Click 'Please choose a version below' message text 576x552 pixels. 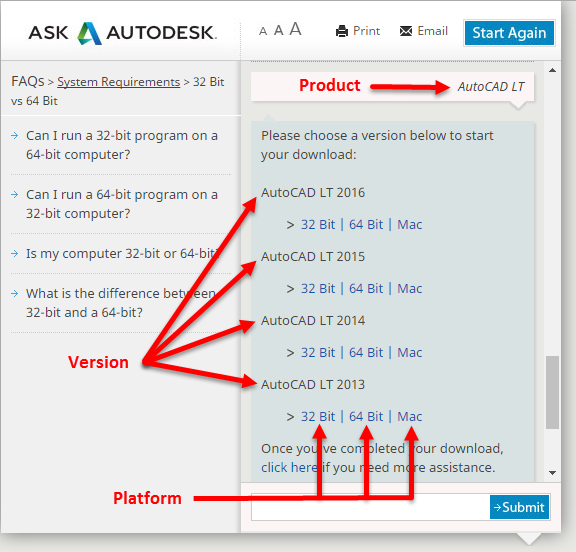(377, 145)
